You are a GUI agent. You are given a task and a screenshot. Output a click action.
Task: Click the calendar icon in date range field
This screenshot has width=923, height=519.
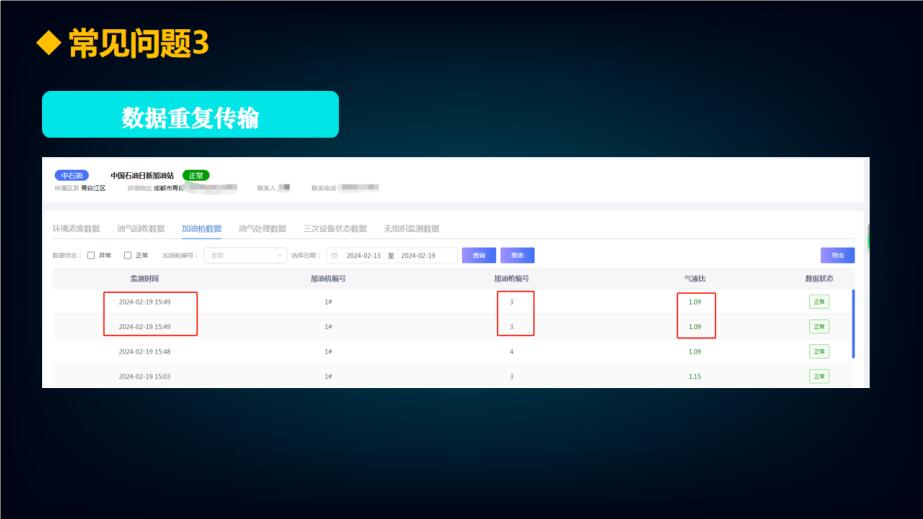click(334, 255)
